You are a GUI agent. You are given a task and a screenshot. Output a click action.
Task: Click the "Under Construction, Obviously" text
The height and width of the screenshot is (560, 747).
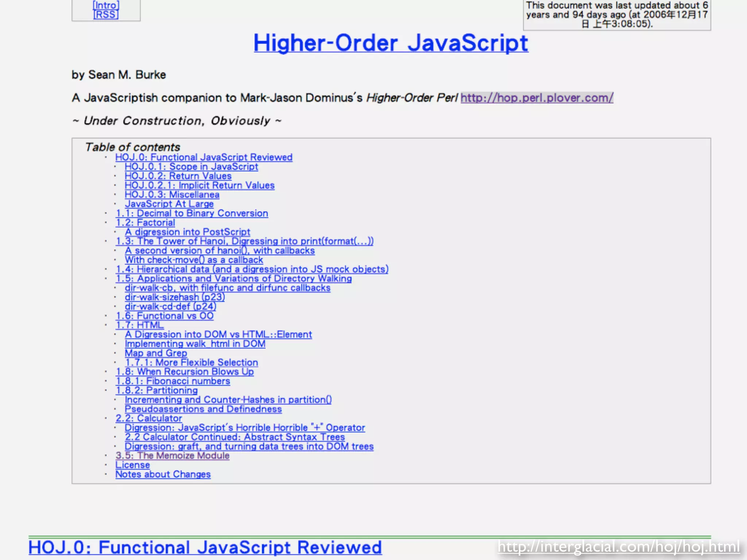click(x=177, y=121)
